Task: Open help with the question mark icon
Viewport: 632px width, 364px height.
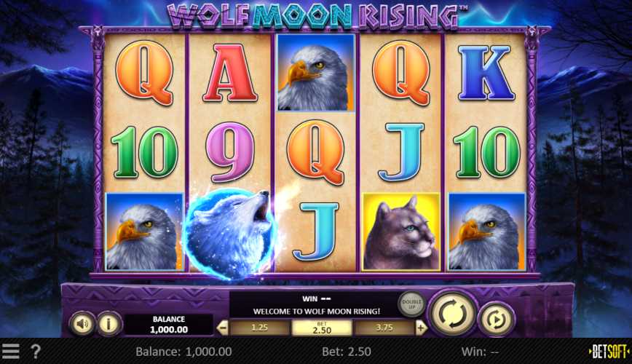Action: pyautogui.click(x=36, y=352)
